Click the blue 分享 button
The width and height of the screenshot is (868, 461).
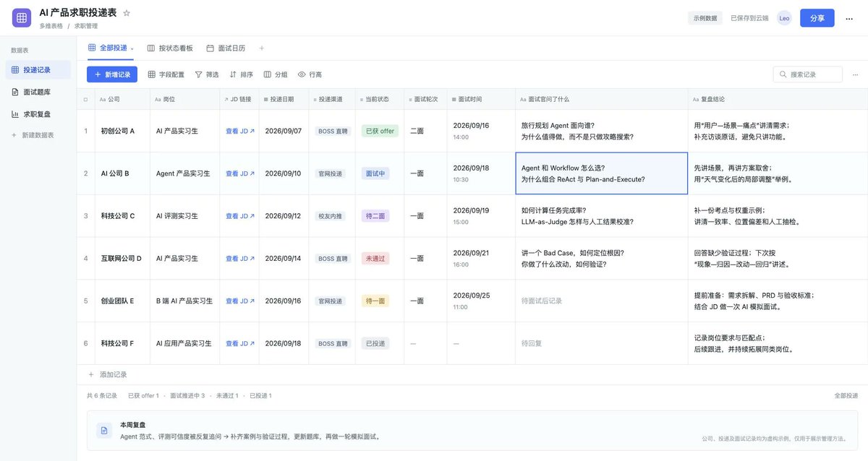(x=817, y=18)
